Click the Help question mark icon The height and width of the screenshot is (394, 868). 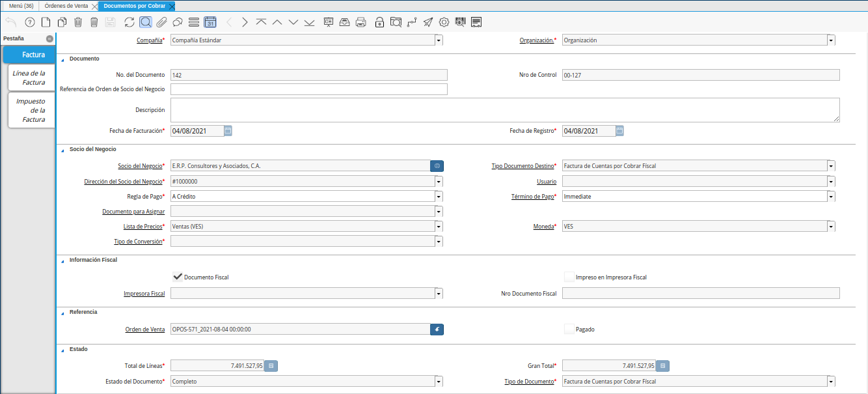pyautogui.click(x=29, y=22)
